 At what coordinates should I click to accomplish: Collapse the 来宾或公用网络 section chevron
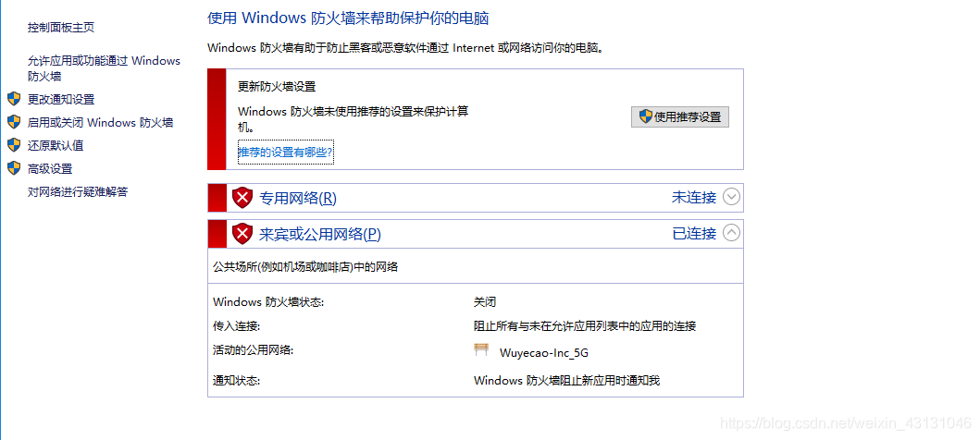click(x=731, y=233)
